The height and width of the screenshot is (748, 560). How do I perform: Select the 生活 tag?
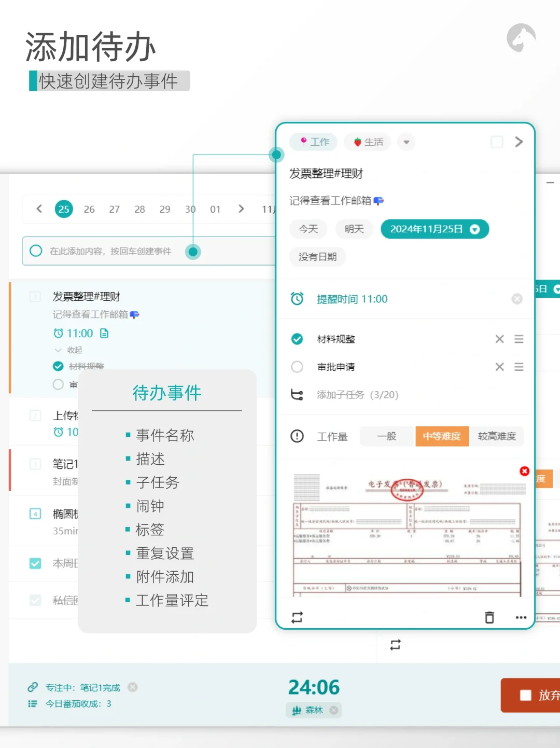[x=367, y=142]
